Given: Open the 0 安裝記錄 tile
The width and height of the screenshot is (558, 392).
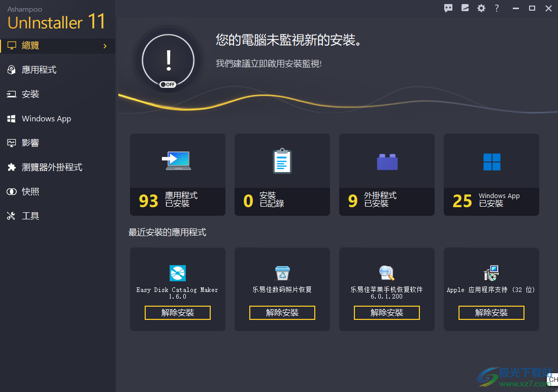Looking at the screenshot, I should (x=282, y=175).
